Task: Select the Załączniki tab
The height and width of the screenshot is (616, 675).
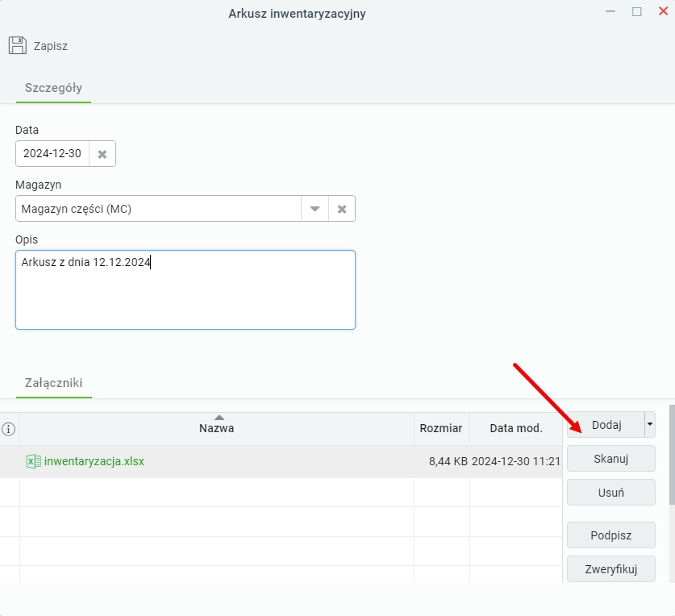Action: coord(54,383)
